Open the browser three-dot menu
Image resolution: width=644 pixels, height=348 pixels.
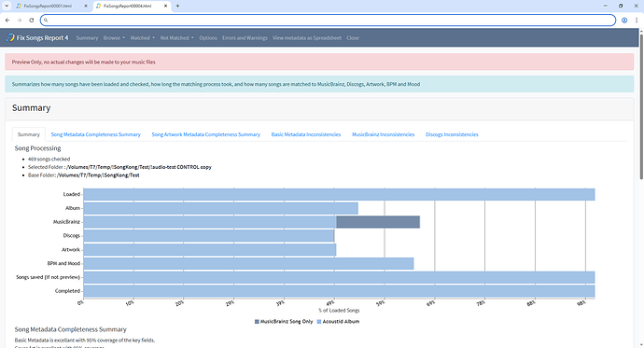(637, 21)
